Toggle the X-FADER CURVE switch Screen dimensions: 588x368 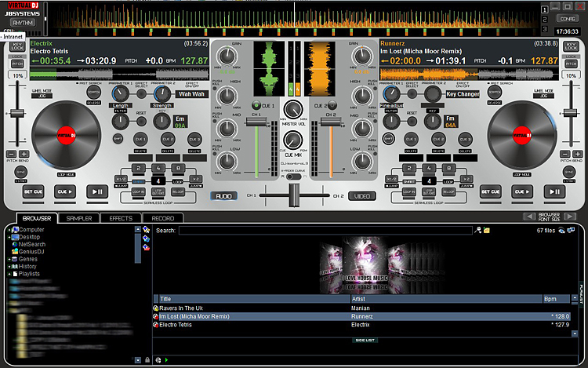click(x=294, y=177)
